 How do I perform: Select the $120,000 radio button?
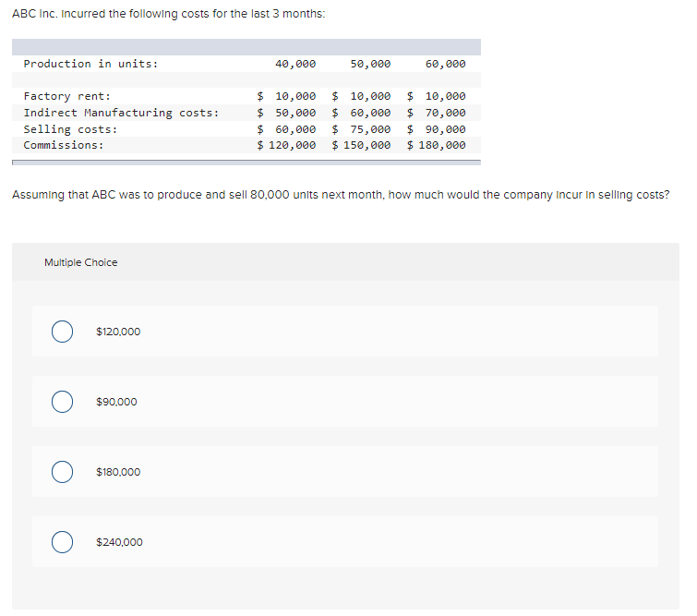[62, 332]
